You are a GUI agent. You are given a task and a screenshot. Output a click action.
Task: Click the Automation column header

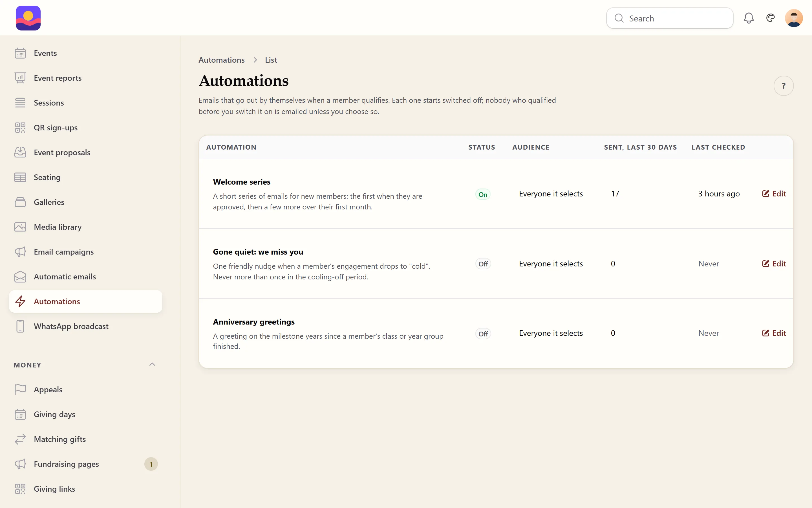coord(231,147)
